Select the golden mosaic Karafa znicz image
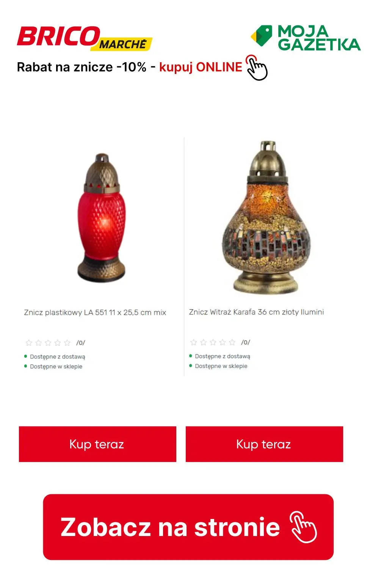The image size is (378, 588). point(266,217)
